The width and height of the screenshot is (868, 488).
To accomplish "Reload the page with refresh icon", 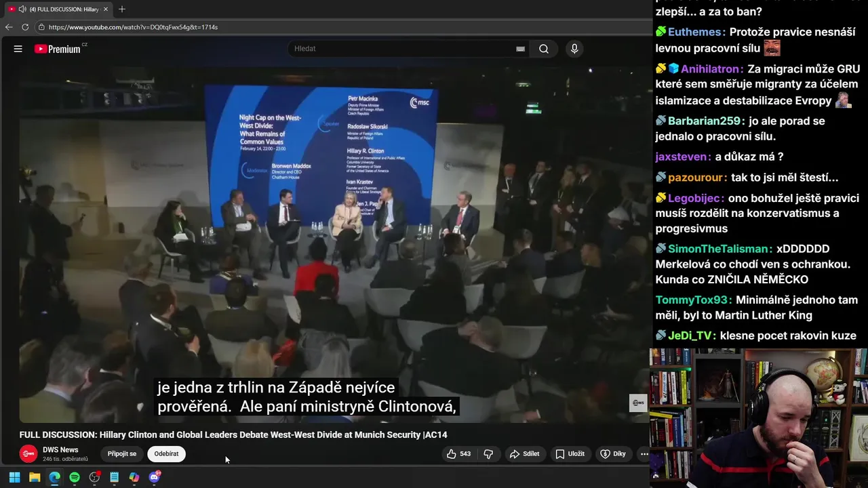I will coord(25,27).
